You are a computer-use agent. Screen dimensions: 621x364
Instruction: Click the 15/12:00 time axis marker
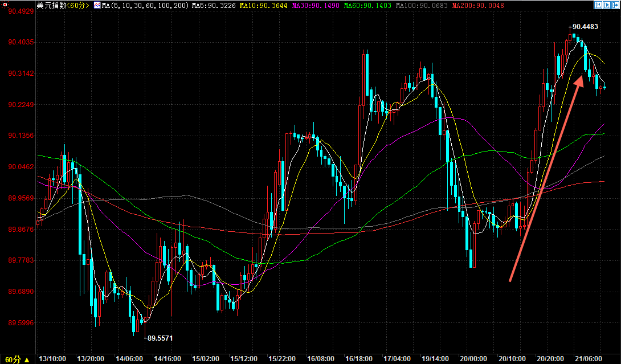tap(244, 359)
